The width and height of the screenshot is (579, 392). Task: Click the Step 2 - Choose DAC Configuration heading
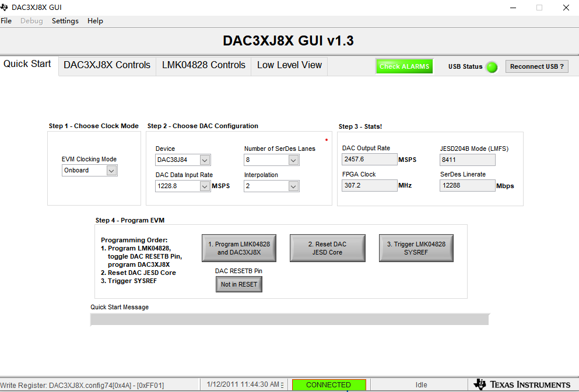(x=203, y=126)
